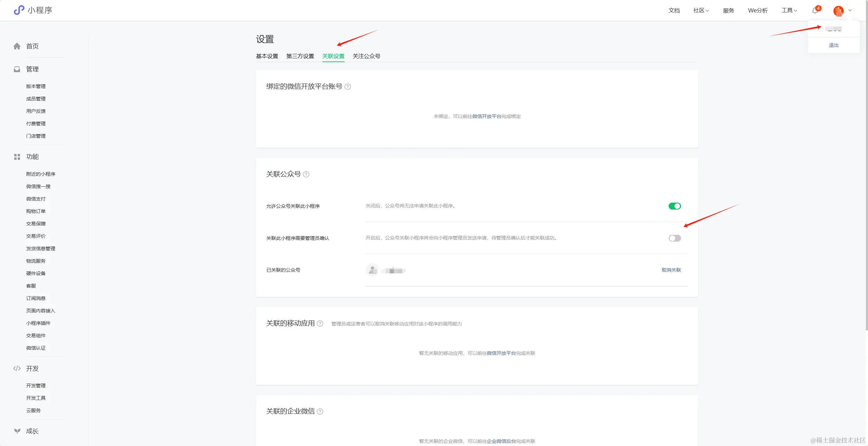868x446 pixels.
Task: Click the 管理 inbox icon
Action: [17, 69]
